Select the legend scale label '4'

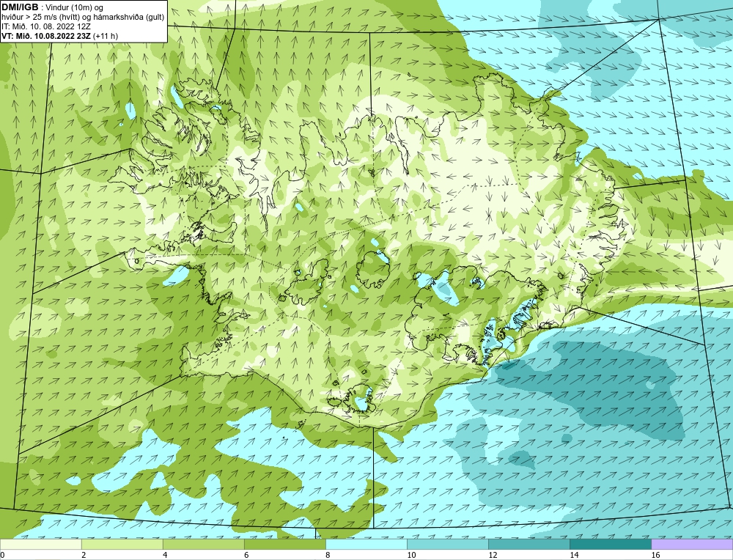(x=165, y=555)
